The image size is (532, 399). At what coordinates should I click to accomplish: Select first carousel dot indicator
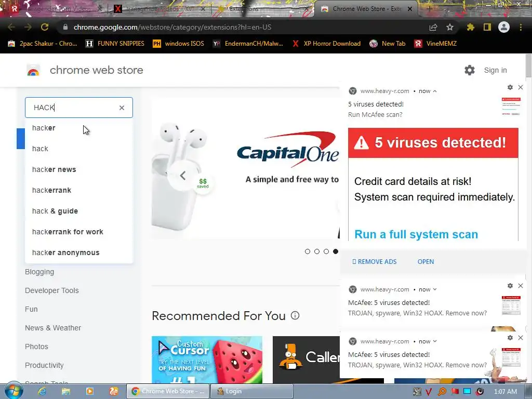click(308, 251)
